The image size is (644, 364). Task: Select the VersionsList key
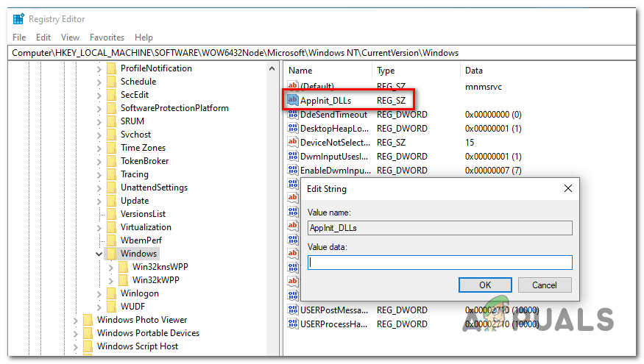143,214
